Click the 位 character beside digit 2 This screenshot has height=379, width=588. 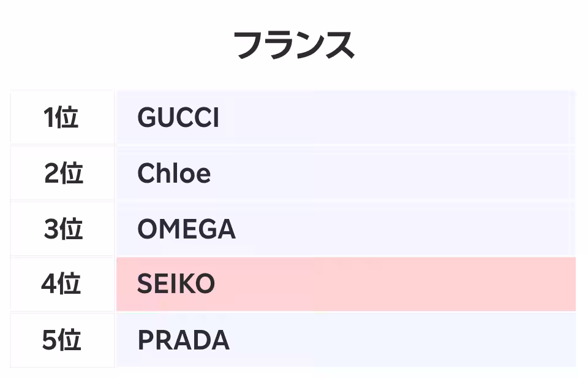pos(71,174)
